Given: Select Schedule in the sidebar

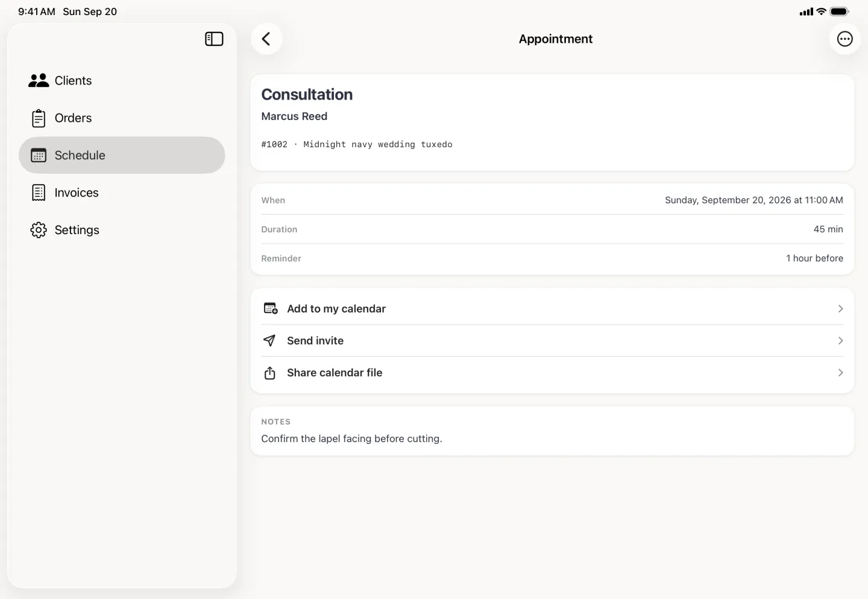Looking at the screenshot, I should click(x=122, y=156).
